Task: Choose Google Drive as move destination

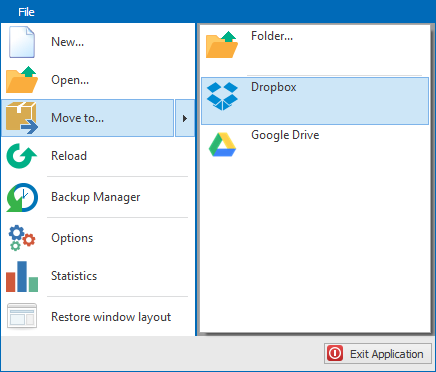Action: pyautogui.click(x=315, y=149)
